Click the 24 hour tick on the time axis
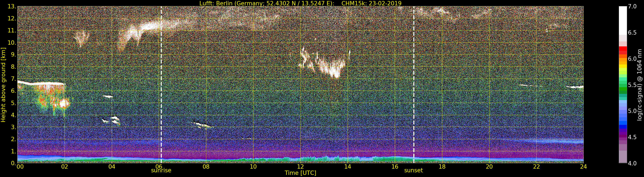The height and width of the screenshot is (177, 644). 583,166
